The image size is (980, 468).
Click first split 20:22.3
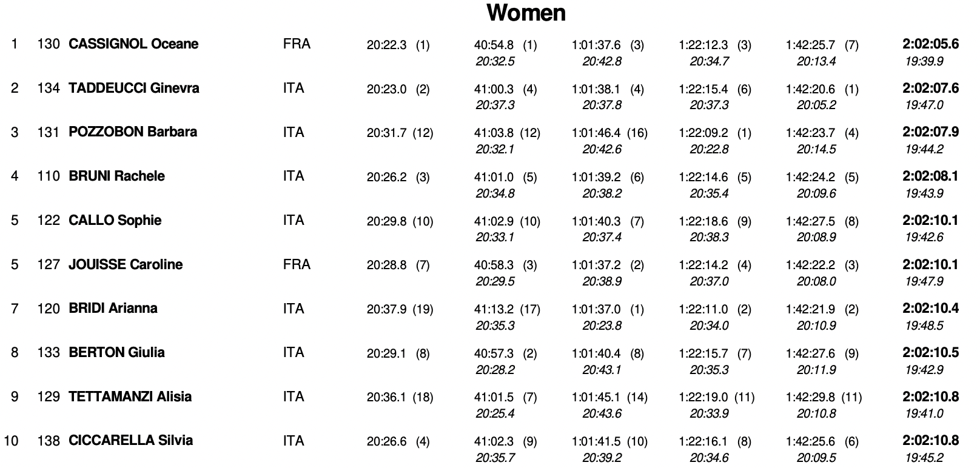[386, 45]
